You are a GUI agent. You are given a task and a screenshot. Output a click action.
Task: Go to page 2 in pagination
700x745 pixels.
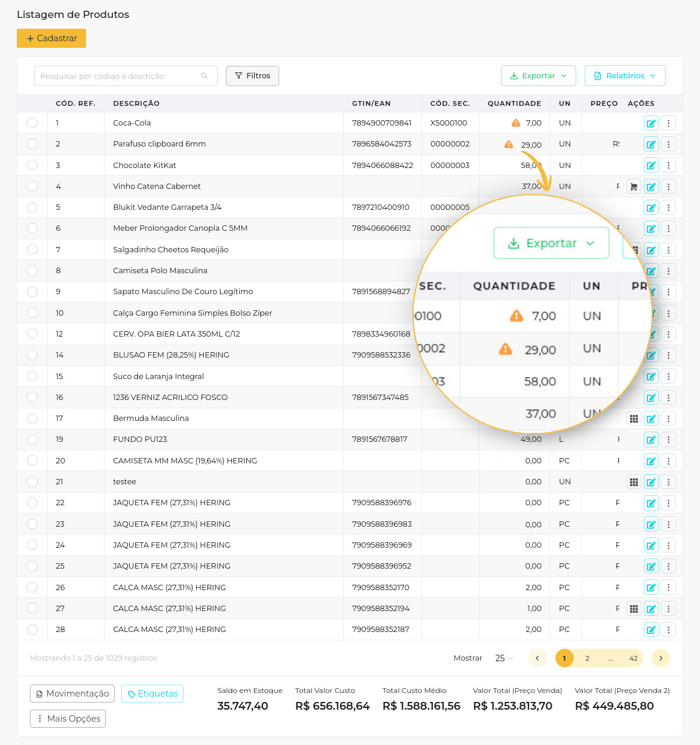(x=587, y=658)
